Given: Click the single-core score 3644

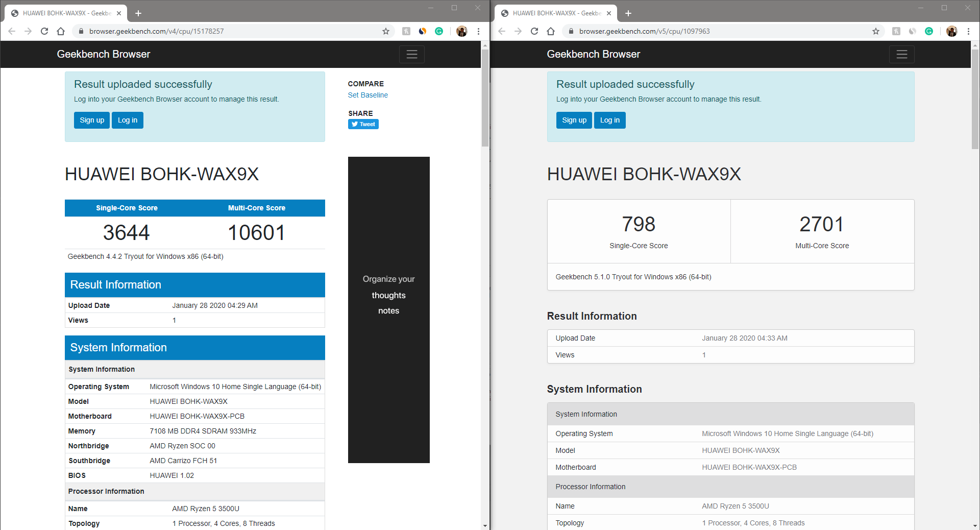Looking at the screenshot, I should 126,233.
